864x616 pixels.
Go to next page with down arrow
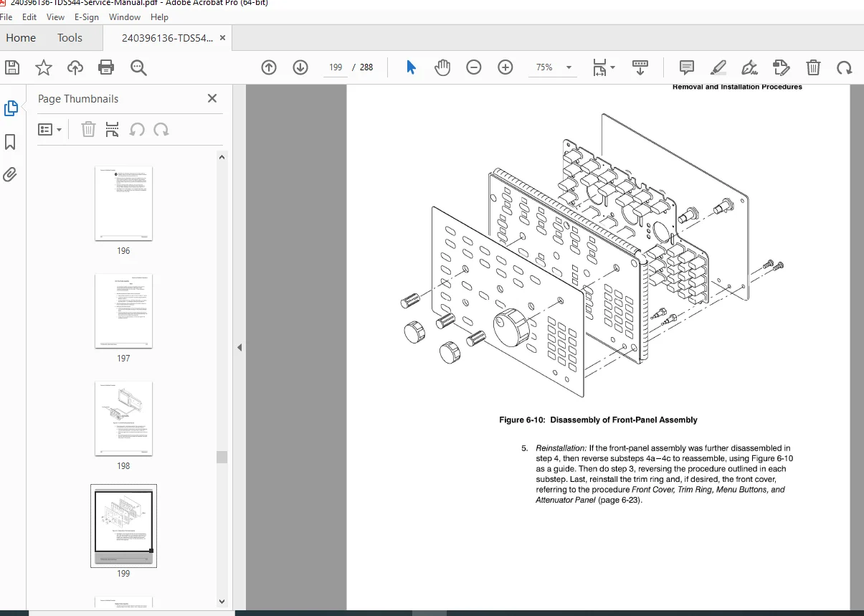click(300, 67)
